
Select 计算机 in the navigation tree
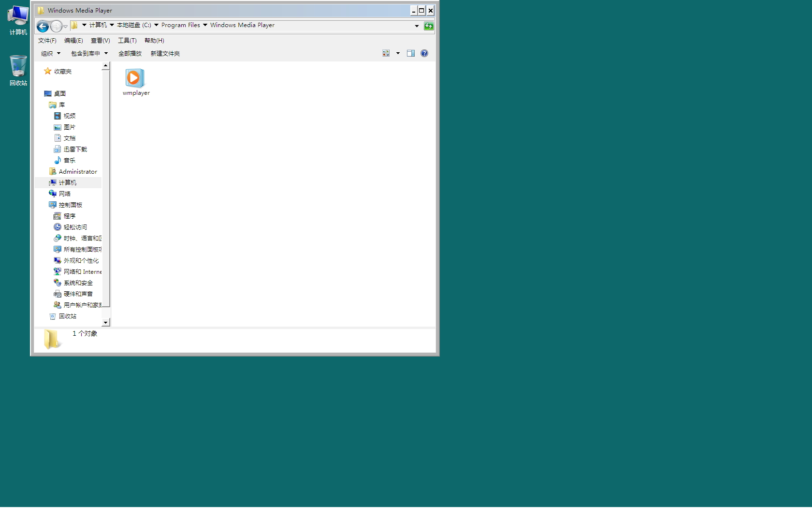click(x=68, y=183)
